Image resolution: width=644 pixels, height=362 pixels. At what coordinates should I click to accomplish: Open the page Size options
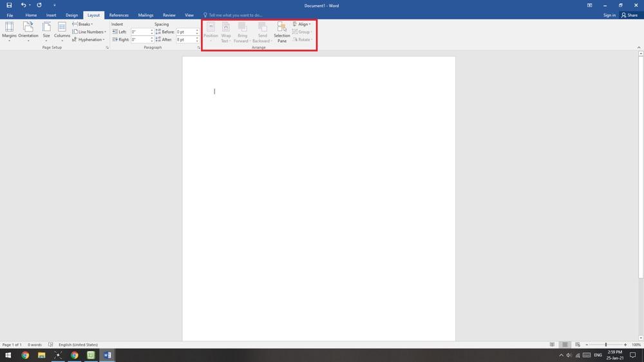click(x=46, y=31)
